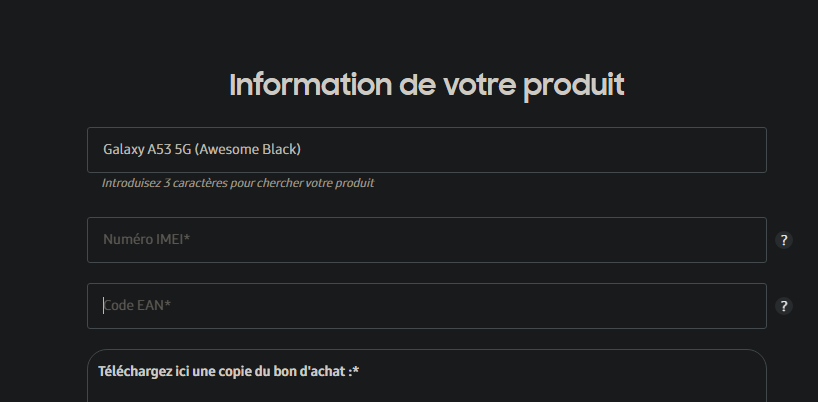
Task: Click the text cursor in Code EAN field
Action: pos(104,306)
